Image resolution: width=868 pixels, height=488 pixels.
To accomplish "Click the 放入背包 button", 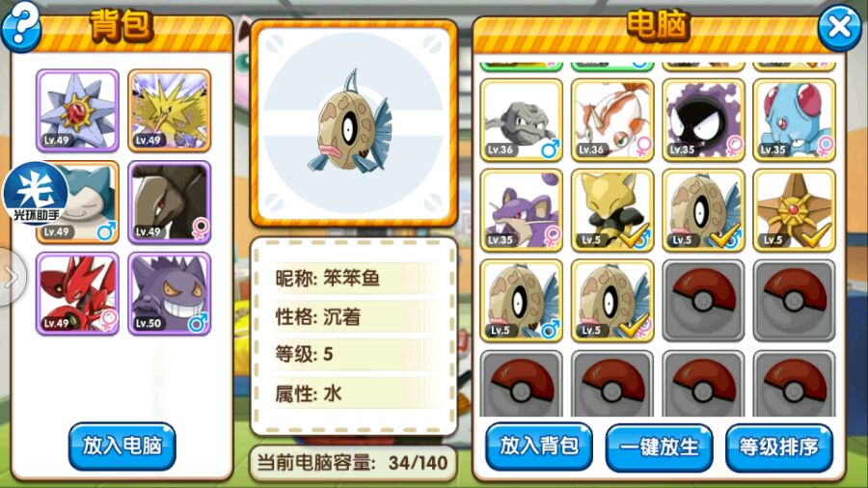I will point(539,447).
